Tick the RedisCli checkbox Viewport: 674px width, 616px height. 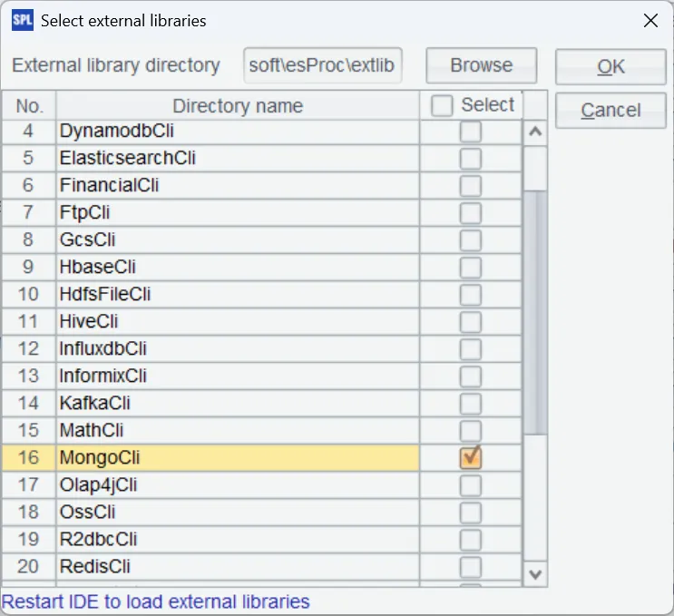[470, 567]
